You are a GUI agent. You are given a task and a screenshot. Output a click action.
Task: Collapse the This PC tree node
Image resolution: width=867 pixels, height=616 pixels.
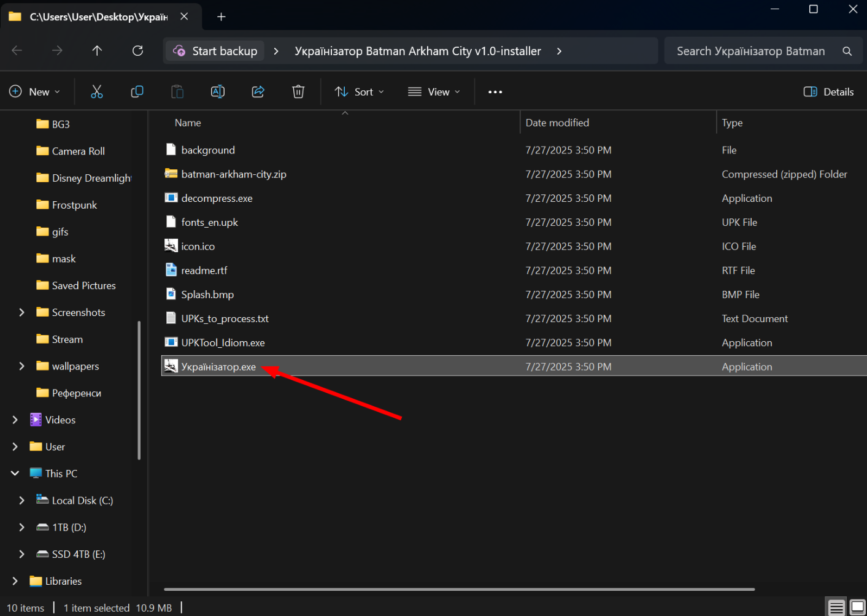tap(15, 474)
